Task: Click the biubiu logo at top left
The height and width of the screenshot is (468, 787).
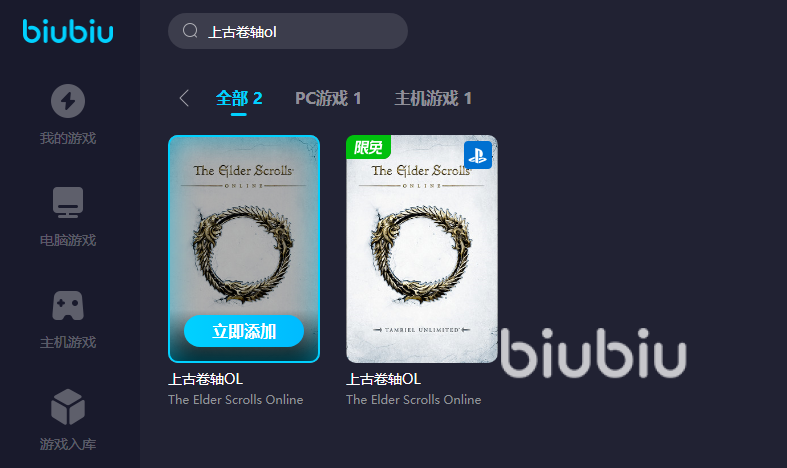Action: [68, 31]
